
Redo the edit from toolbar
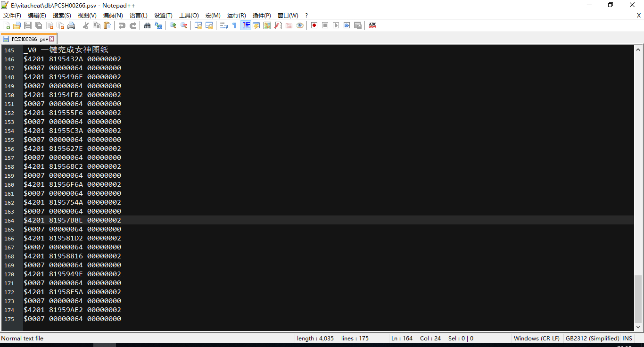tap(133, 25)
